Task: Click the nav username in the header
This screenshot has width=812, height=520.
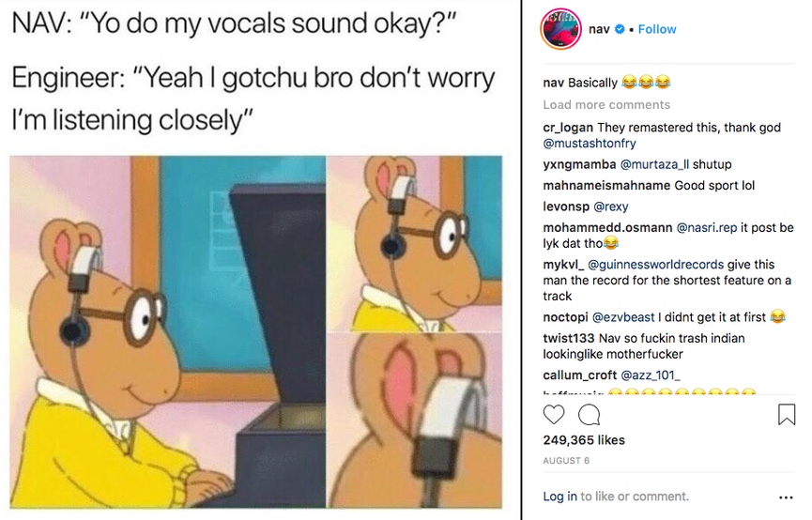Action: click(x=599, y=29)
